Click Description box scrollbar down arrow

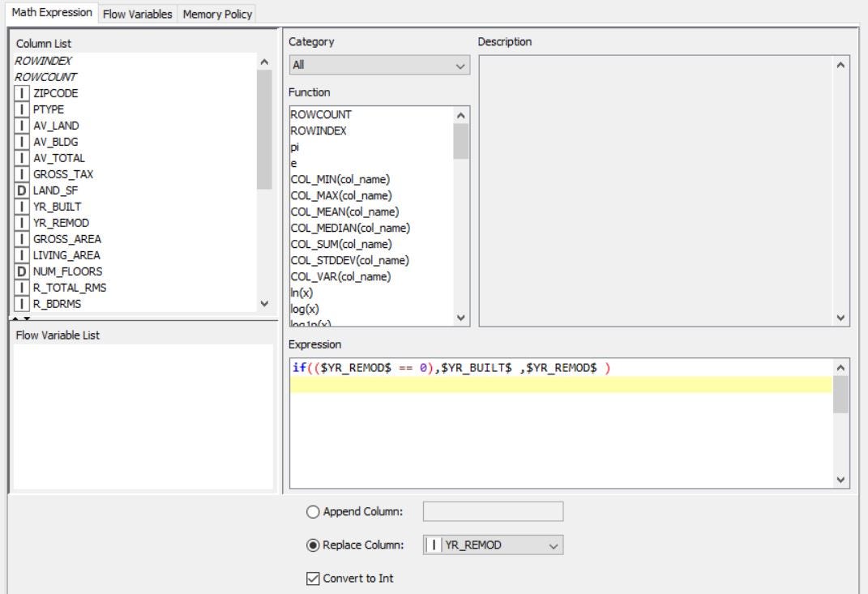click(840, 318)
